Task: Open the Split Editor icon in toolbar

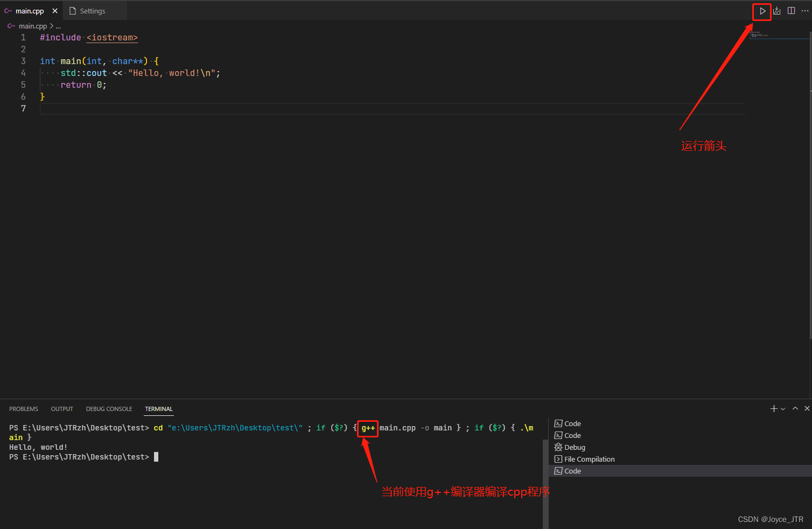Action: [791, 10]
